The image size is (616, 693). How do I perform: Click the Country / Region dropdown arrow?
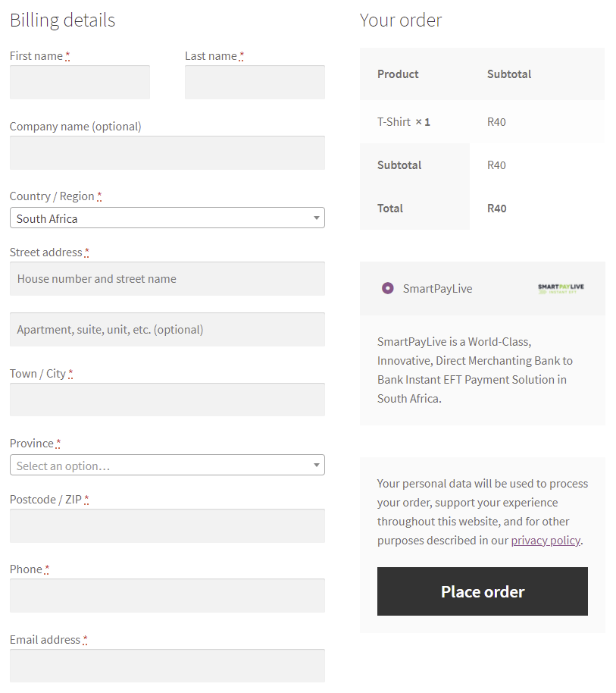tap(316, 218)
